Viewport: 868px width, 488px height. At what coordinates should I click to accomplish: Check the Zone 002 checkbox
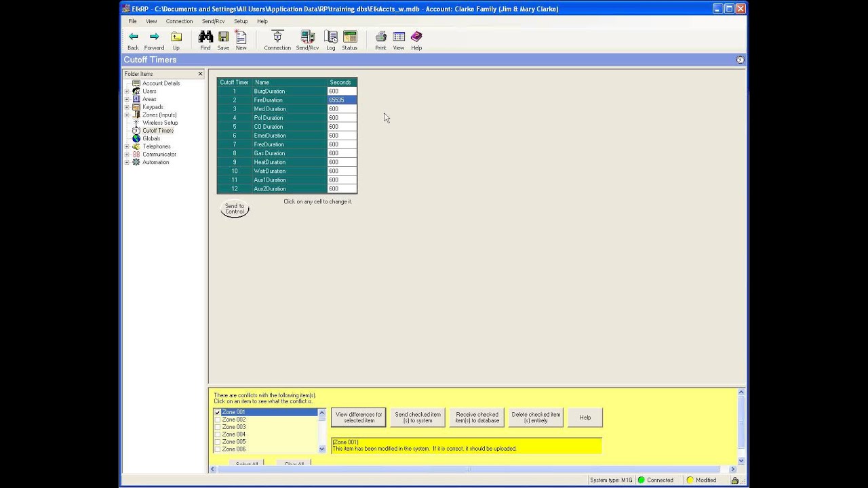[x=218, y=420]
